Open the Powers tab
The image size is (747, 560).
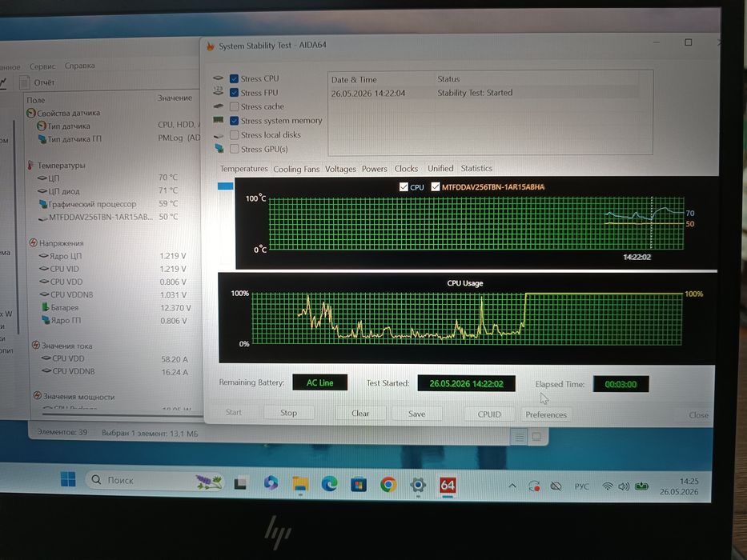(375, 169)
